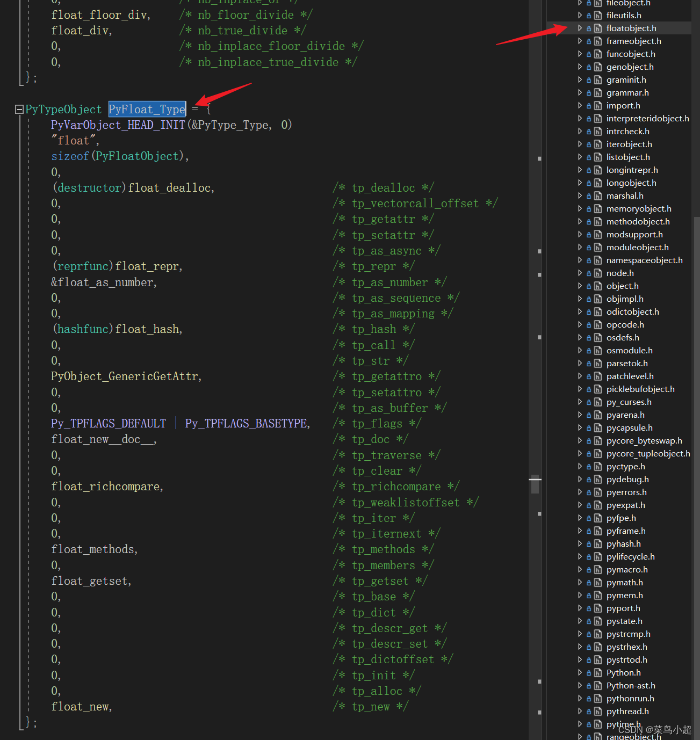The width and height of the screenshot is (700, 740).
Task: Click lock icon beside pythonrun.h
Action: (x=589, y=699)
